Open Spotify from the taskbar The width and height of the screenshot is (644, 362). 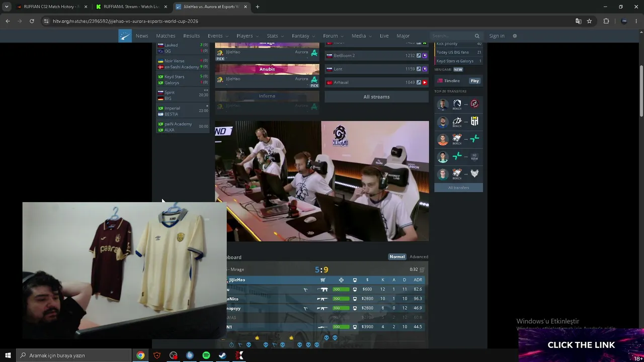pos(206,355)
